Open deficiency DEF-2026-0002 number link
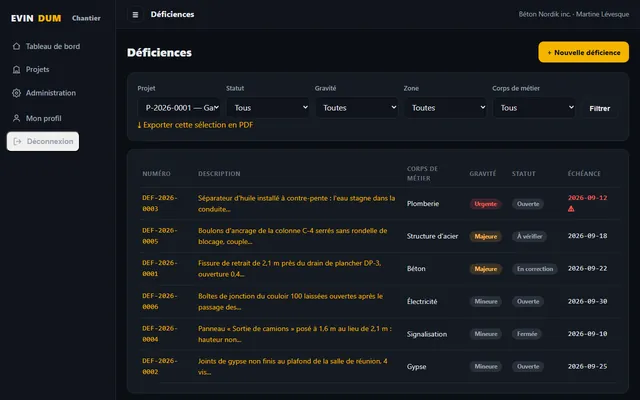Viewport: 640px width, 400px height. point(160,366)
